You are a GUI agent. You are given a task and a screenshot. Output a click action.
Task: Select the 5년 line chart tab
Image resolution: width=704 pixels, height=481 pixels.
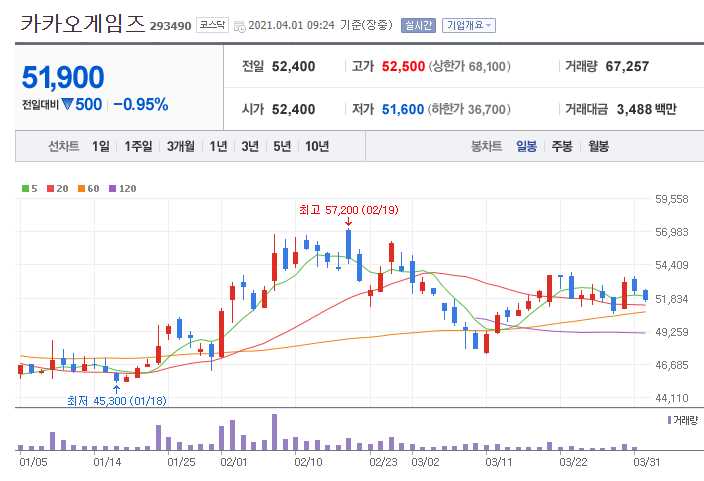(282, 146)
